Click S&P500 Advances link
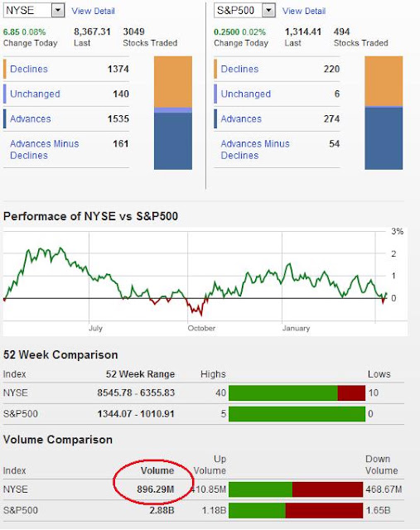The width and height of the screenshot is (420, 530). 241,119
